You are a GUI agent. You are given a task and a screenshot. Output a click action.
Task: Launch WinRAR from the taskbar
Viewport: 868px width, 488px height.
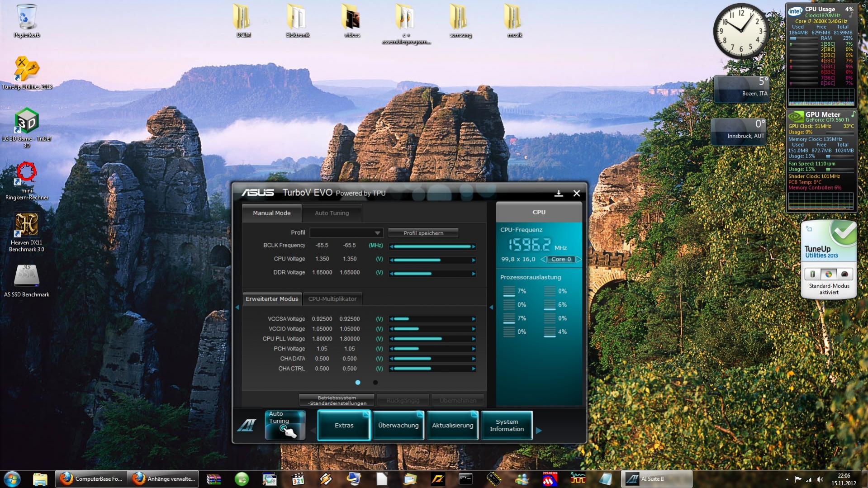[213, 479]
